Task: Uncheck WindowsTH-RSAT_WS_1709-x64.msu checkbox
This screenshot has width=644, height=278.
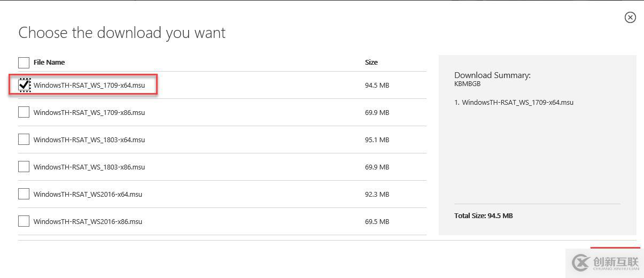Action: point(25,85)
